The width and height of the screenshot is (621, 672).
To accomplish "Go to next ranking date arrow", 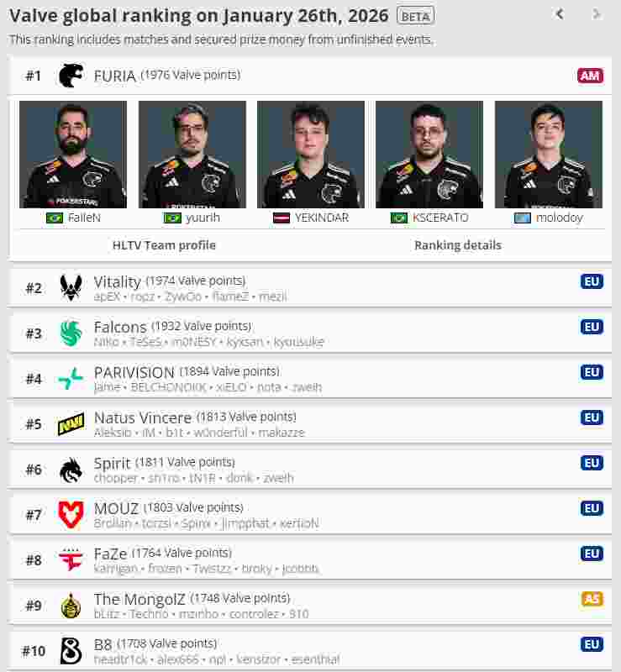I will (596, 14).
